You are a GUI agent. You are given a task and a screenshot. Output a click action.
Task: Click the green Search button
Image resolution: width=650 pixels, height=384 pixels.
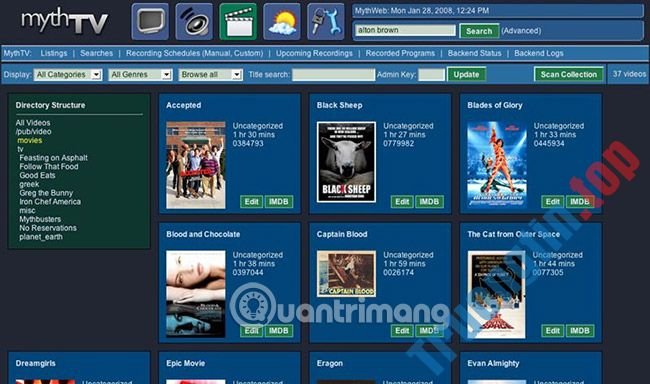click(x=479, y=31)
